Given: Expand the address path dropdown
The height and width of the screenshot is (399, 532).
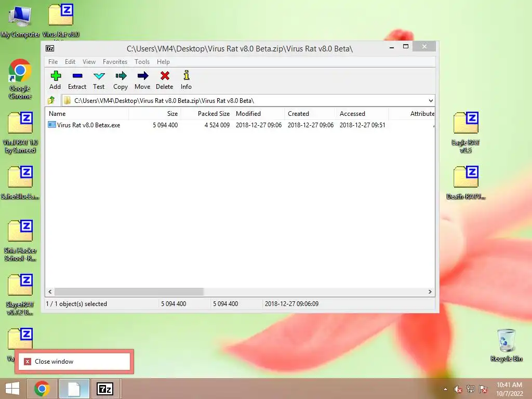Looking at the screenshot, I should point(431,100).
